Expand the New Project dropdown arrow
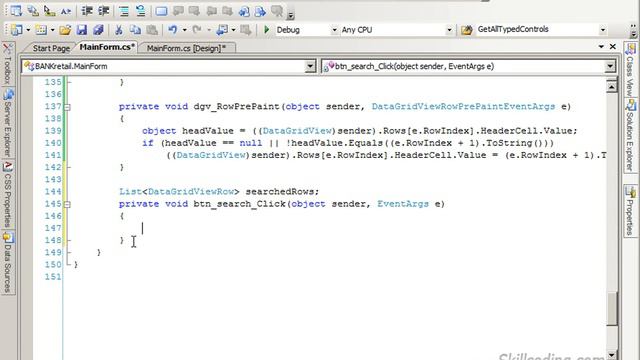The height and width of the screenshot is (360, 640). 28,30
